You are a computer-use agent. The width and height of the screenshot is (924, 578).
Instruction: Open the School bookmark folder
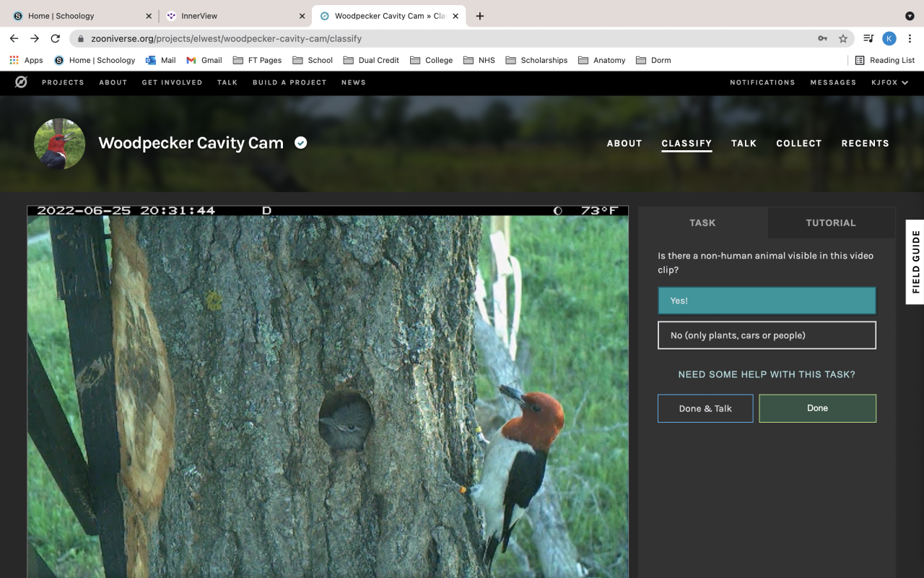pos(313,60)
